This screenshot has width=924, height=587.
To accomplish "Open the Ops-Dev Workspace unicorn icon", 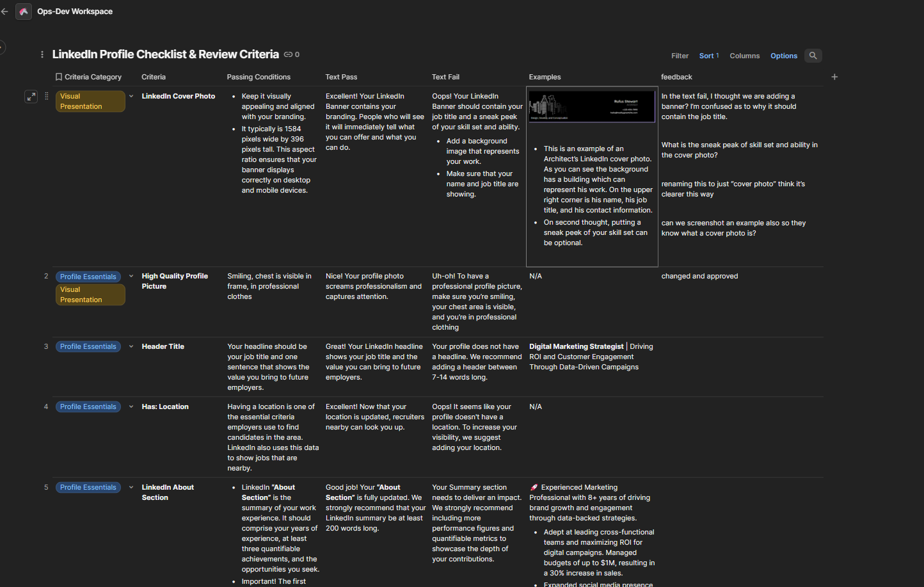I will point(24,12).
